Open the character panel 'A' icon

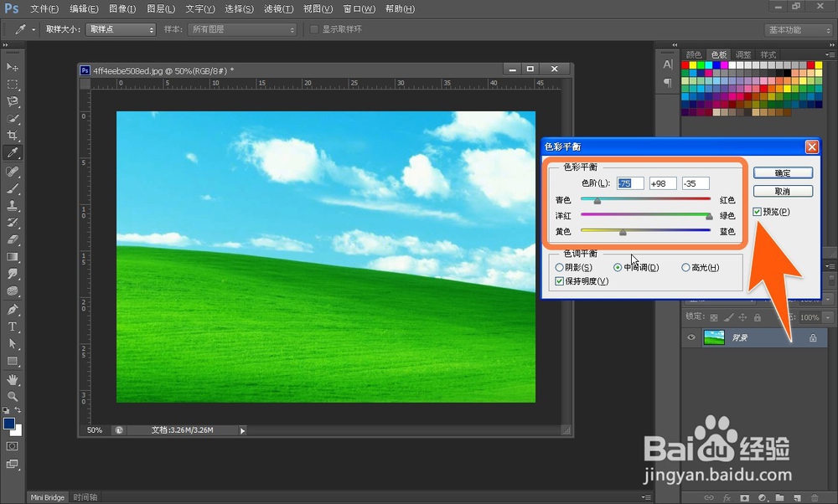click(x=668, y=64)
